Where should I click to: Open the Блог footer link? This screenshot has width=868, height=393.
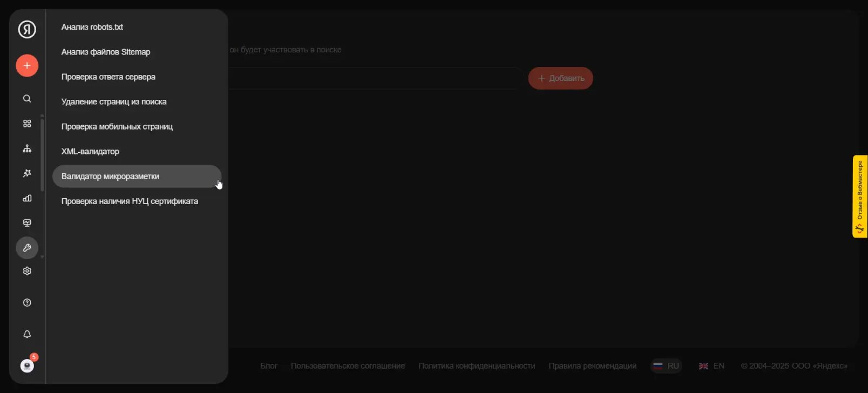click(x=269, y=365)
